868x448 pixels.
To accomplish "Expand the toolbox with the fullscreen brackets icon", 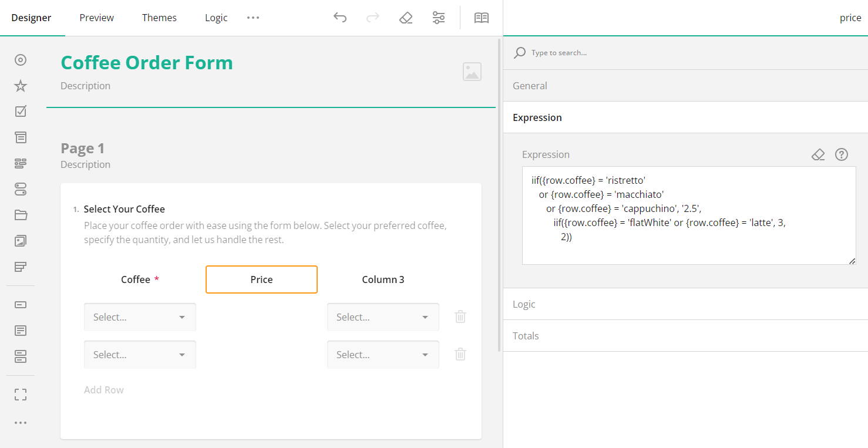I will [20, 394].
